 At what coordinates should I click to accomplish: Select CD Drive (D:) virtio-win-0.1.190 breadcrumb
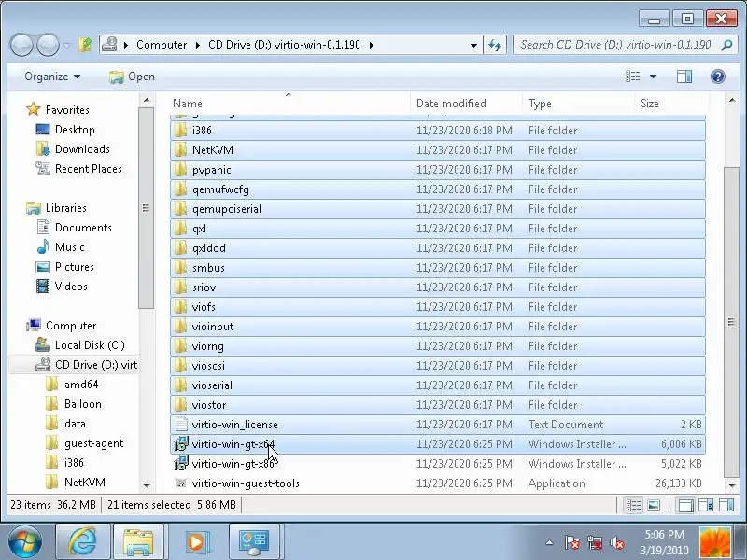[284, 45]
